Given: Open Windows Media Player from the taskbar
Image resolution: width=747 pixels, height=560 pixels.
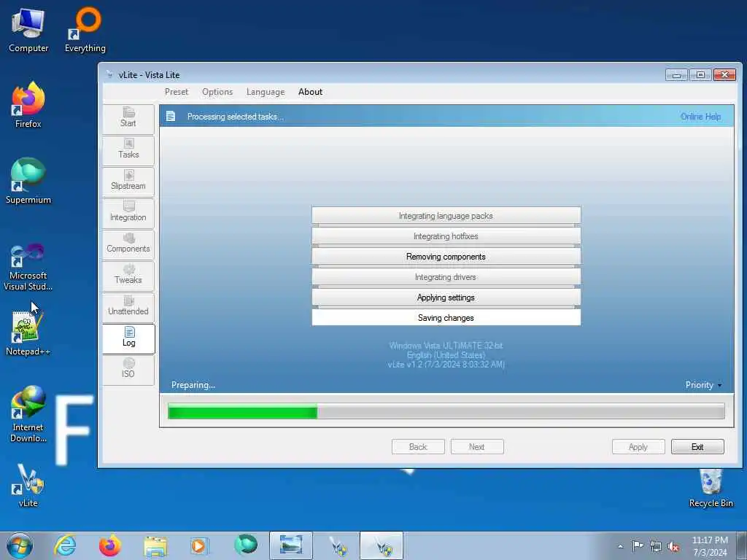Looking at the screenshot, I should [x=199, y=545].
